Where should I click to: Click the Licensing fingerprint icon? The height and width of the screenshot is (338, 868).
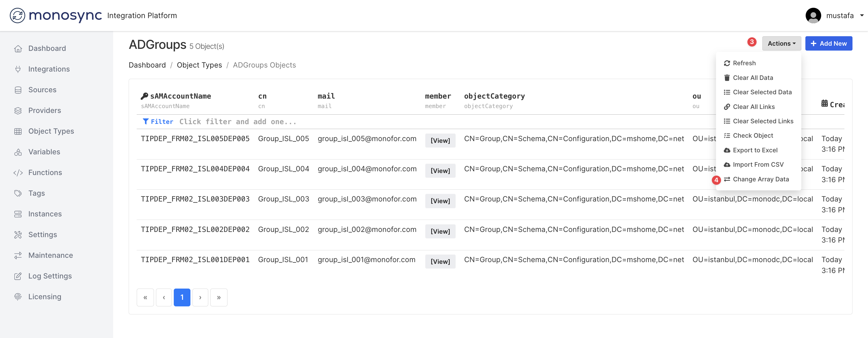(x=18, y=297)
